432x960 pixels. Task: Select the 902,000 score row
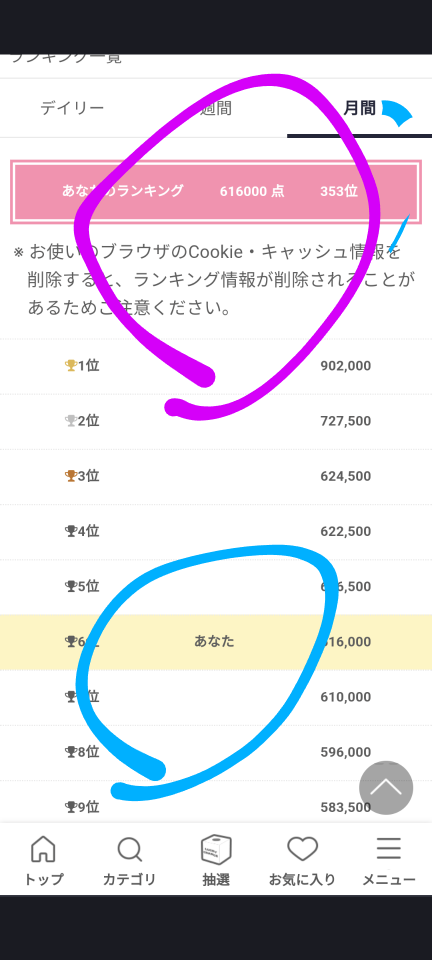(x=216, y=366)
